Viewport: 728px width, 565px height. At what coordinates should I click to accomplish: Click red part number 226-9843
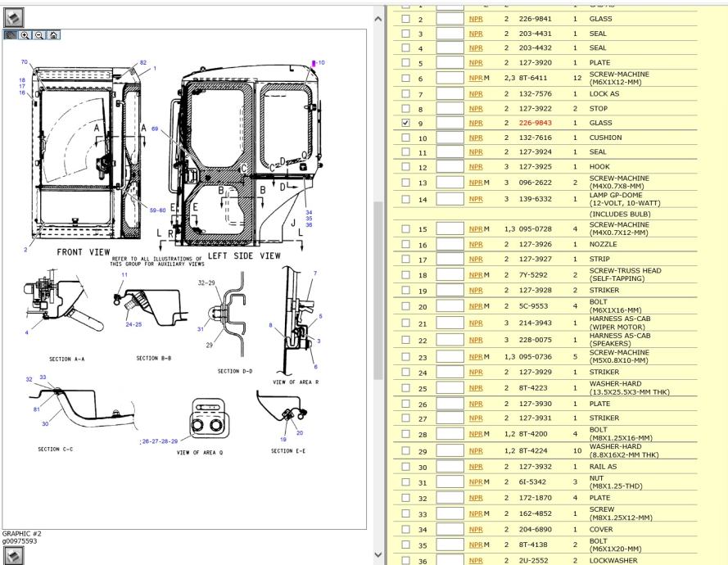(x=535, y=123)
